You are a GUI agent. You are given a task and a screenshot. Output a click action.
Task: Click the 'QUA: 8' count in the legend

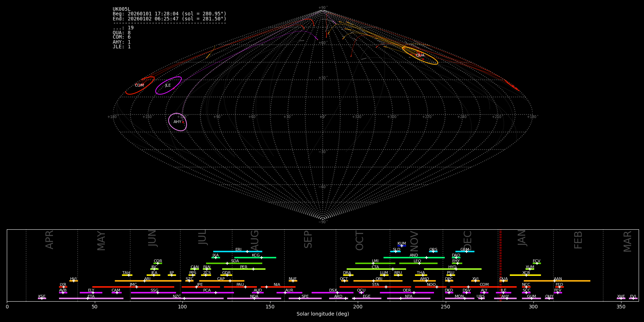click(x=122, y=33)
